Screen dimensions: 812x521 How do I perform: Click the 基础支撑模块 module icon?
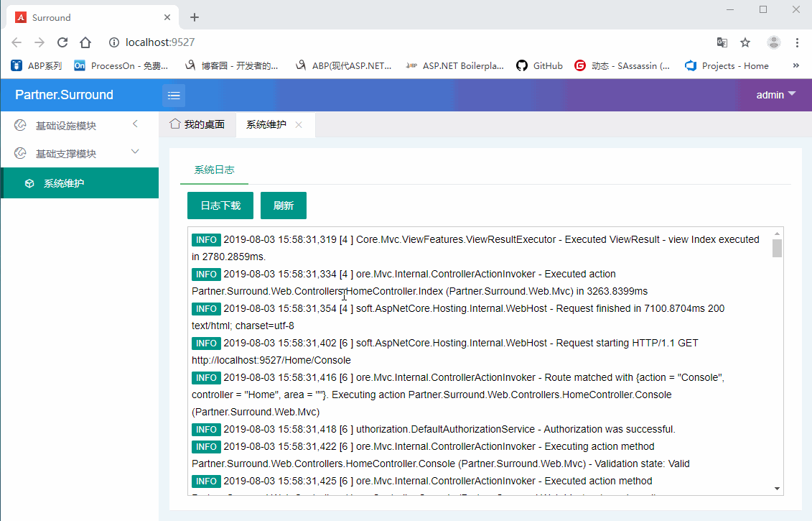tap(20, 153)
